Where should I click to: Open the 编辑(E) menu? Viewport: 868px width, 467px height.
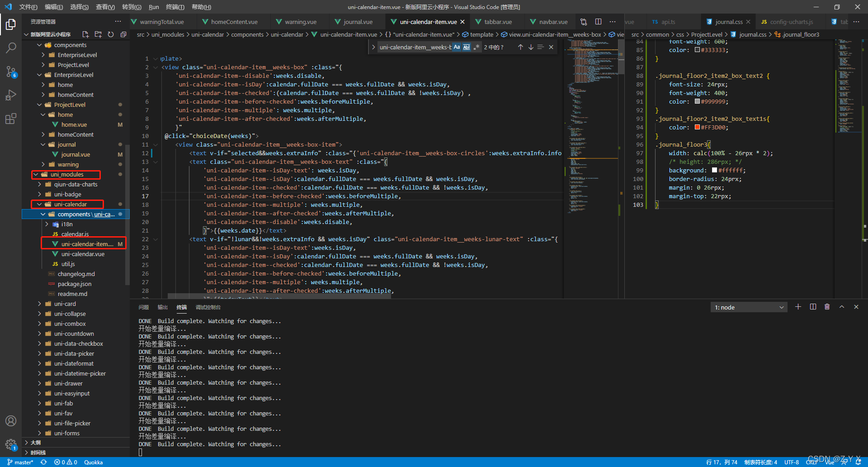[x=54, y=7]
